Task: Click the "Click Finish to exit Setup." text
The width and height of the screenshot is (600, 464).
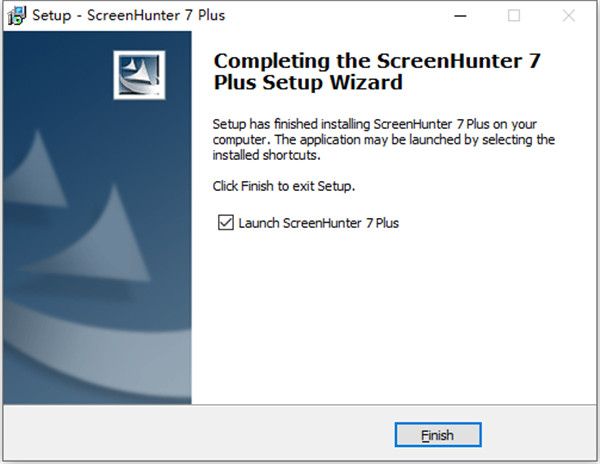Action: point(284,186)
